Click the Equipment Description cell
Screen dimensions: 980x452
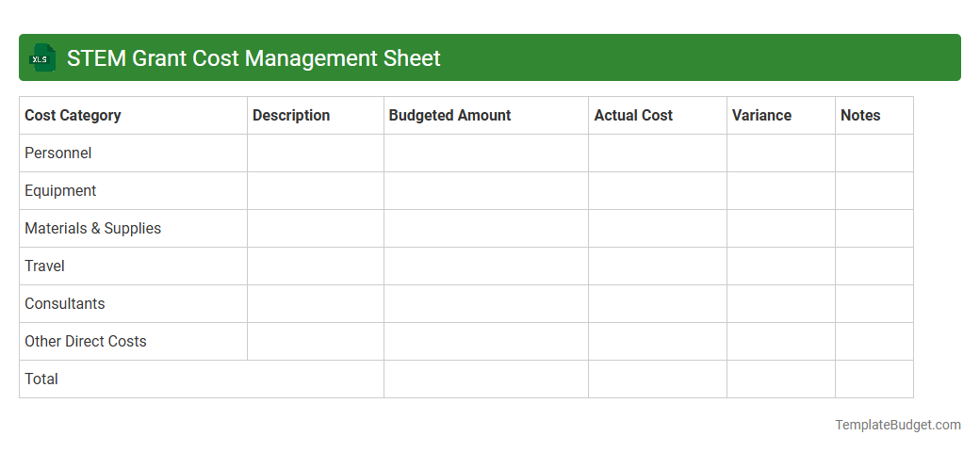pyautogui.click(x=316, y=191)
